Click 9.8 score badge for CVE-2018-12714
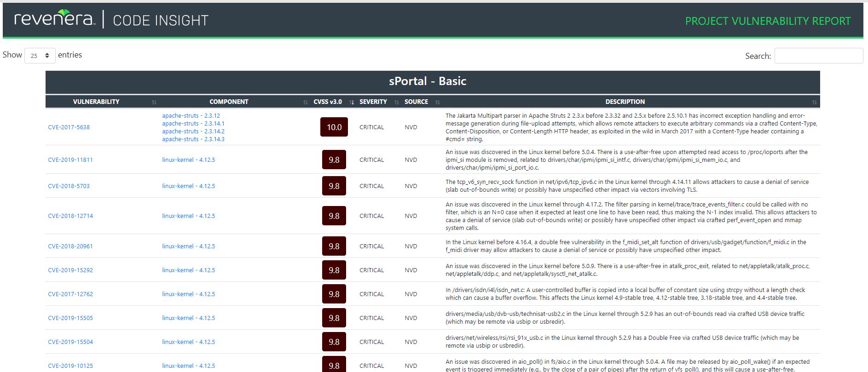Viewport: 868px width, 372px height. point(334,216)
